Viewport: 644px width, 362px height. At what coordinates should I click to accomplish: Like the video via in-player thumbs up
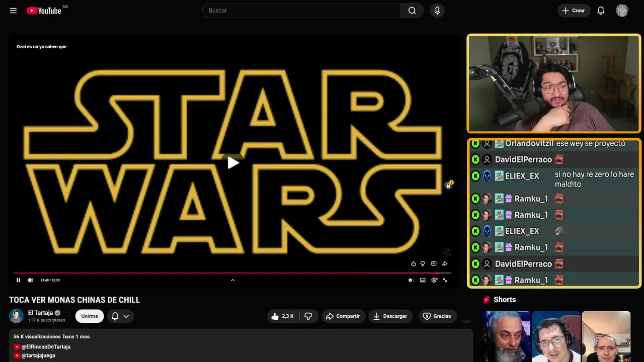[x=413, y=263]
